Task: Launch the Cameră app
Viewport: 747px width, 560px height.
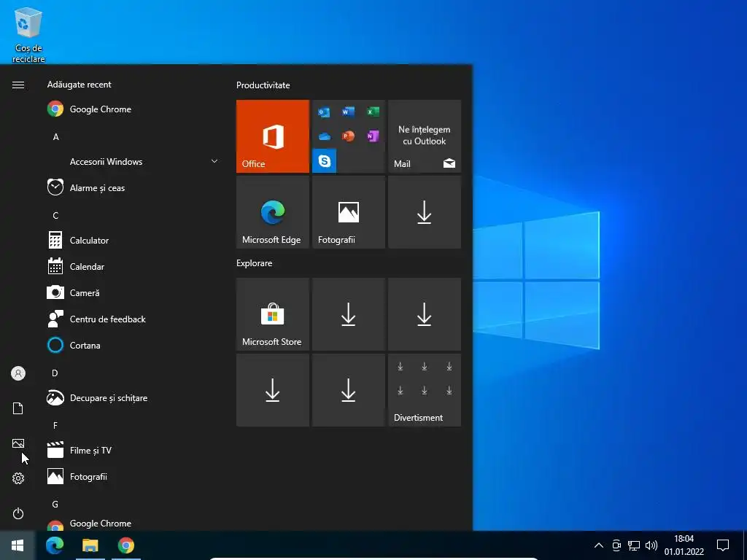Action: (x=133, y=293)
